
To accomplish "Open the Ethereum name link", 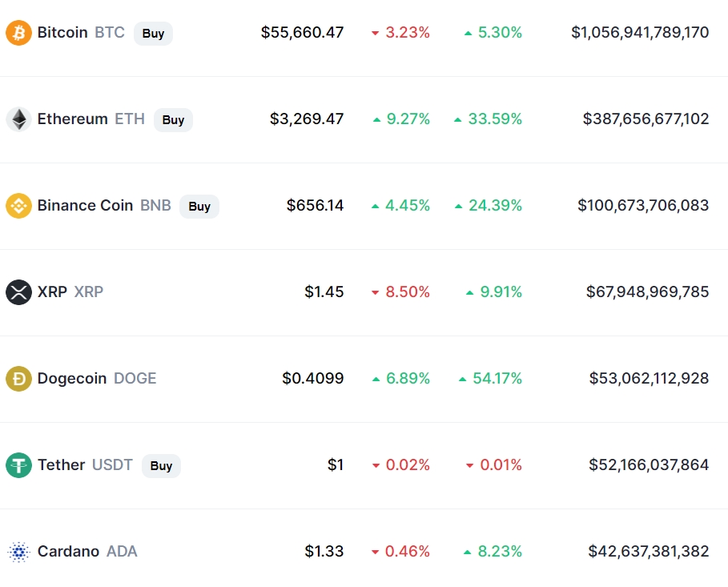I will 72,119.
